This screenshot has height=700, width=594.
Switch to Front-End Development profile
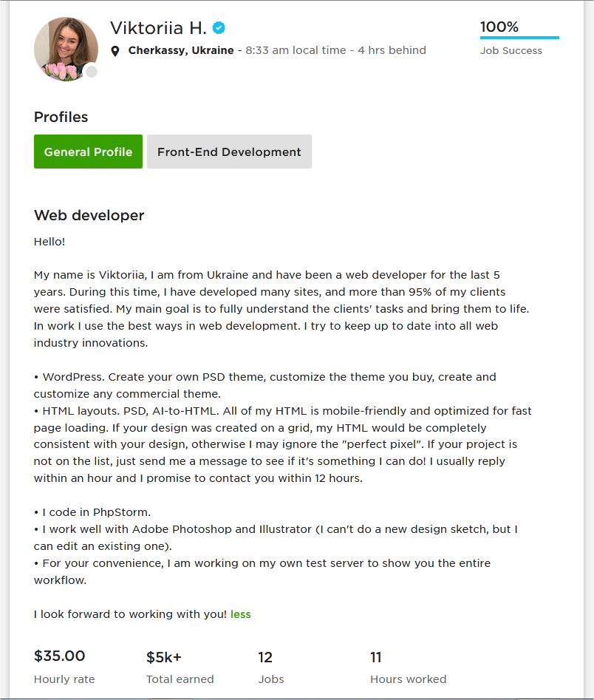(x=229, y=152)
